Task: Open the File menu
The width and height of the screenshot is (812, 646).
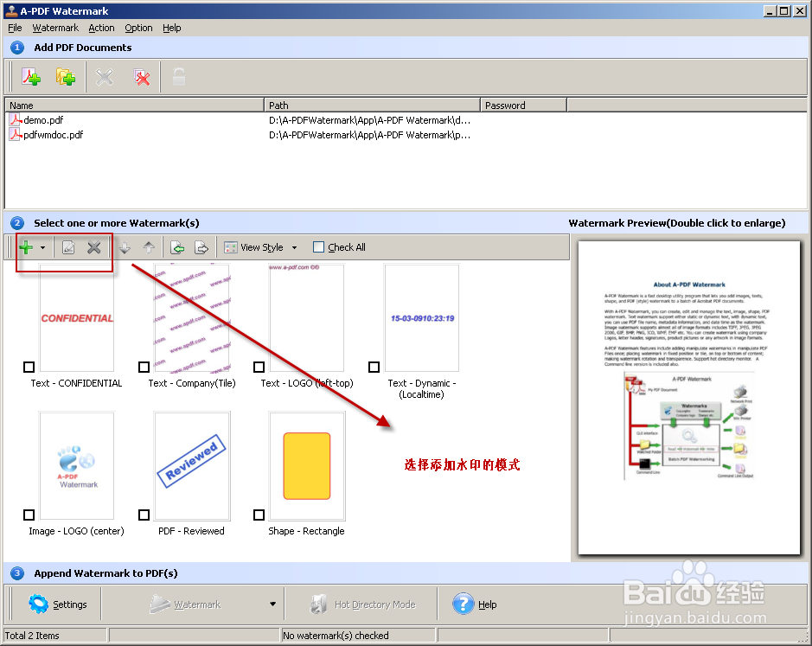Action: [15, 28]
